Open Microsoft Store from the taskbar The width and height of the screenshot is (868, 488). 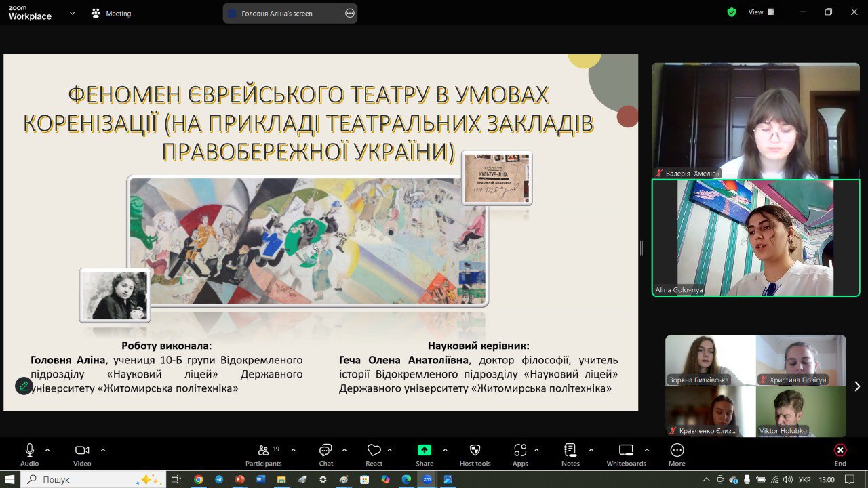point(365,479)
